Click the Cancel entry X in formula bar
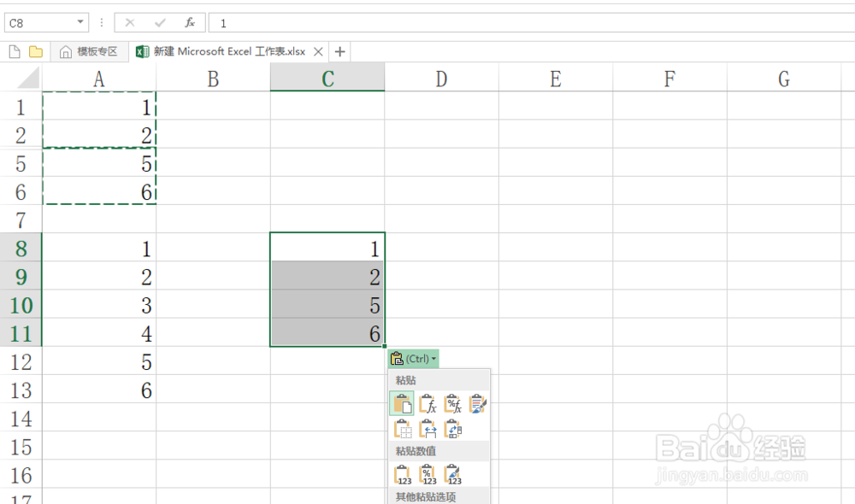The width and height of the screenshot is (855, 504). [x=130, y=23]
